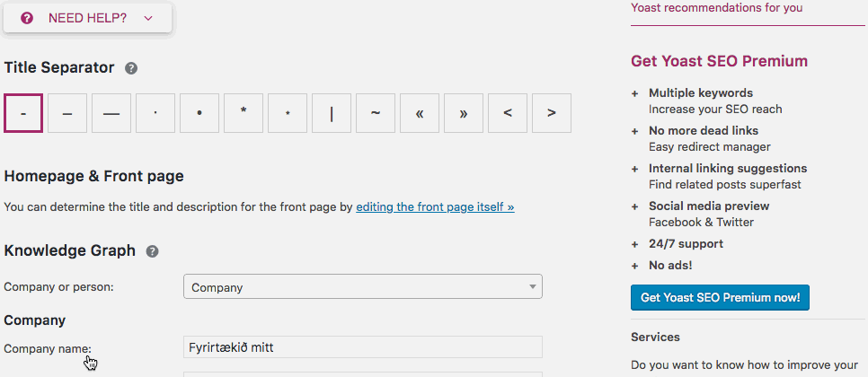Viewport: 868px width, 377px height.
Task: Select the large asterisk title separator
Action: (244, 113)
